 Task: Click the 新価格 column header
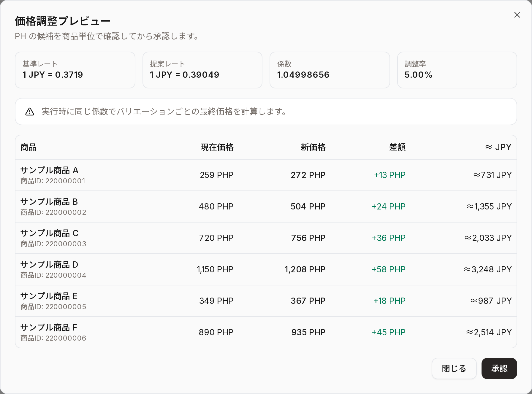point(313,147)
